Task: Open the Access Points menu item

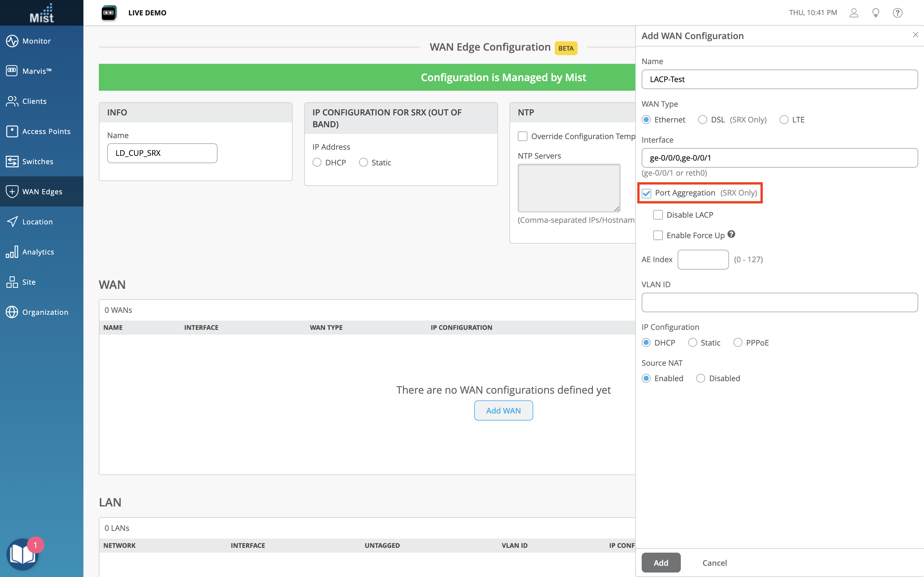Action: [46, 131]
